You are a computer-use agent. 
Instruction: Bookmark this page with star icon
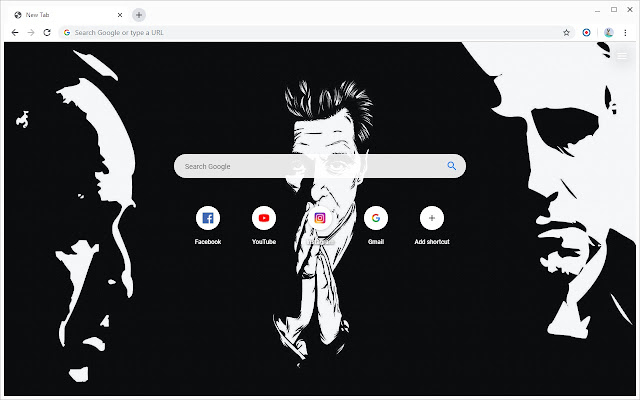[566, 33]
